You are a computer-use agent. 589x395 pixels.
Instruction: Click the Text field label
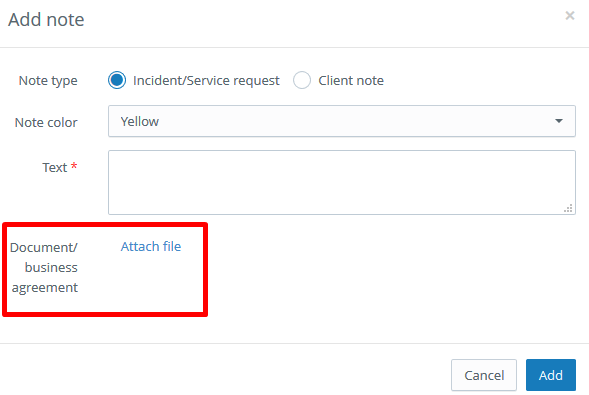click(x=54, y=167)
